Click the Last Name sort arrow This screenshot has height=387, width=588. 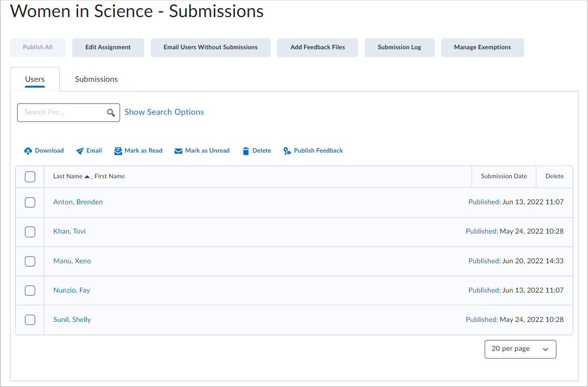87,176
